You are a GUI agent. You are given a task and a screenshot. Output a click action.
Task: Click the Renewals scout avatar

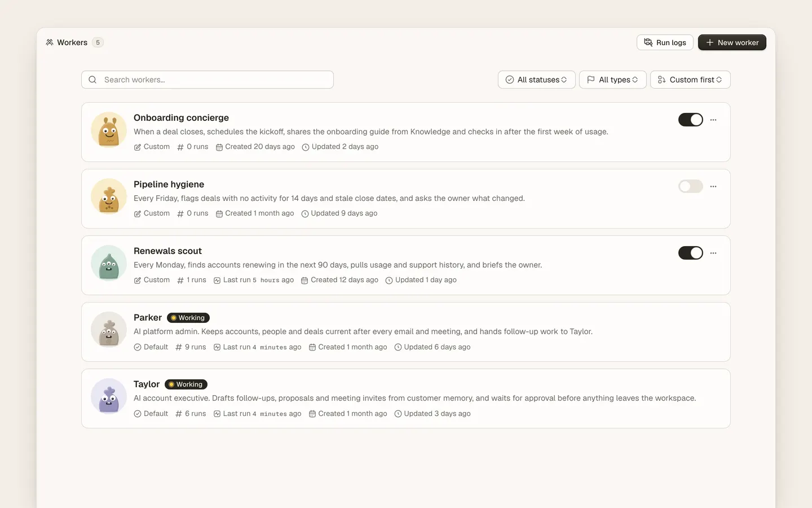coord(109,263)
